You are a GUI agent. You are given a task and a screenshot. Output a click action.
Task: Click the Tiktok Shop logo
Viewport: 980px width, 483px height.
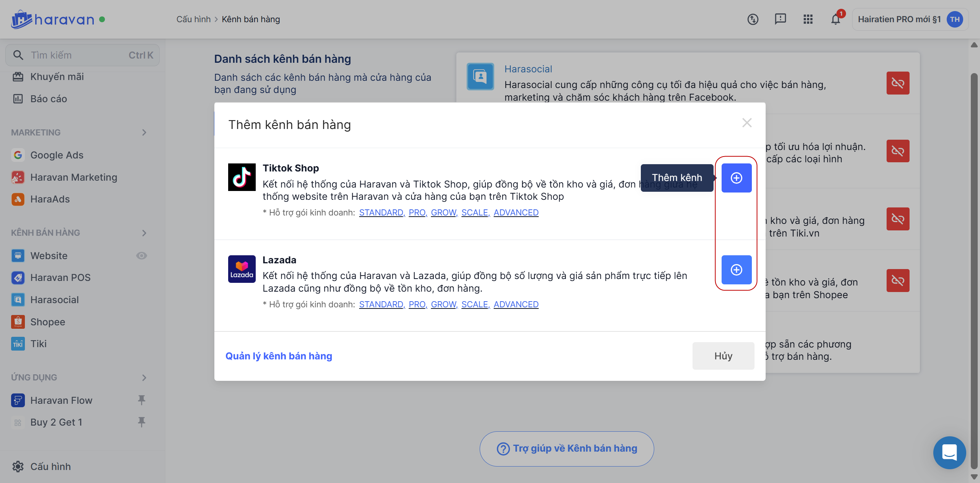[x=242, y=177]
